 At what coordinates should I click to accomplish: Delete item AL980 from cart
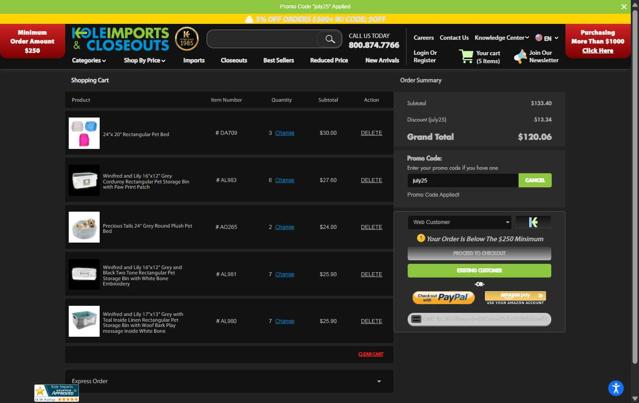click(371, 321)
